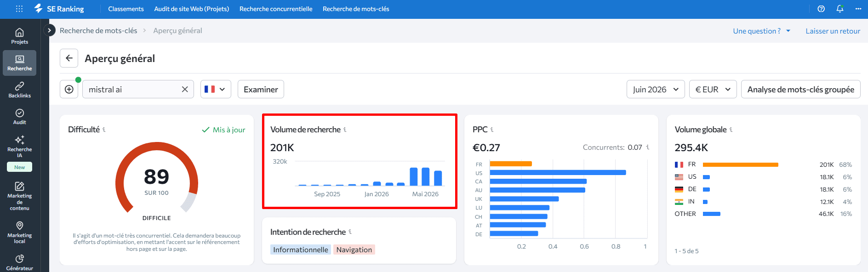
Task: Click the FR row in Volume globale
Action: coord(763,164)
